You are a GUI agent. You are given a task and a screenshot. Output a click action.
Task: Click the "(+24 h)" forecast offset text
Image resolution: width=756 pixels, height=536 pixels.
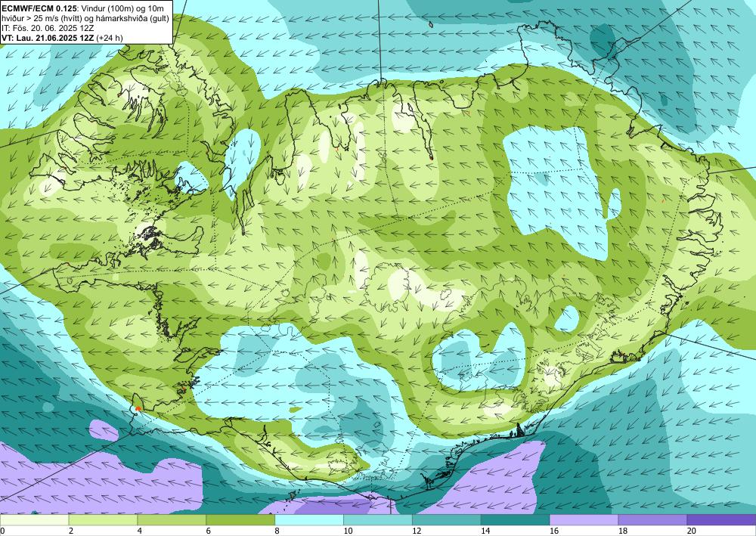110,38
